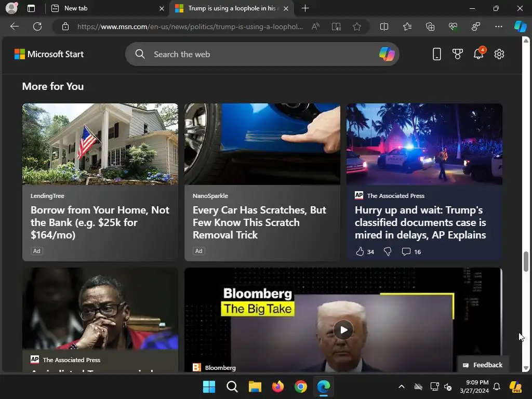This screenshot has width=532, height=399.
Task: Go back to previous page
Action: pos(14,26)
